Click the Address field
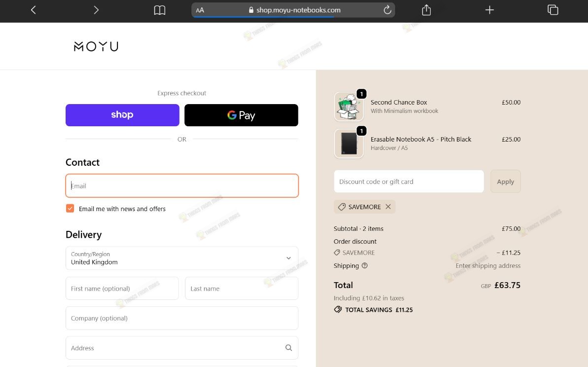588x367 pixels. coord(182,348)
